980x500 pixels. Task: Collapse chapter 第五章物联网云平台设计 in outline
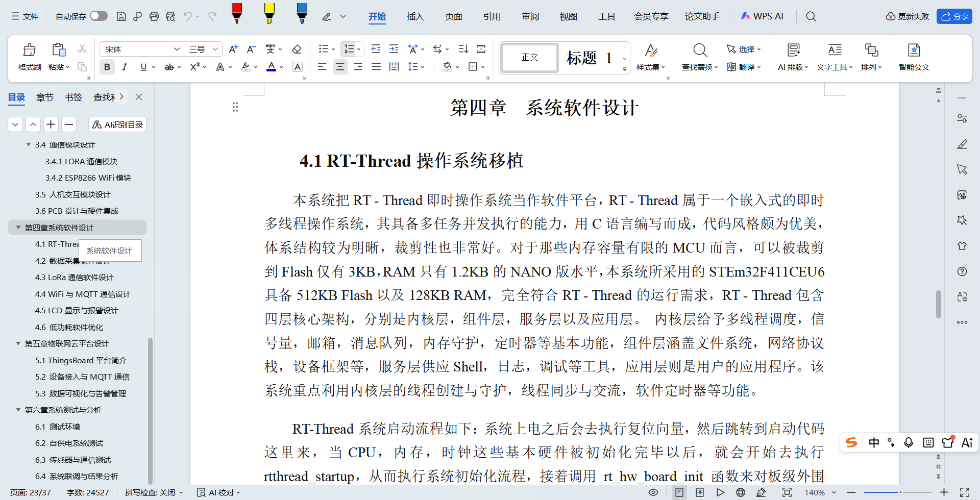point(18,343)
